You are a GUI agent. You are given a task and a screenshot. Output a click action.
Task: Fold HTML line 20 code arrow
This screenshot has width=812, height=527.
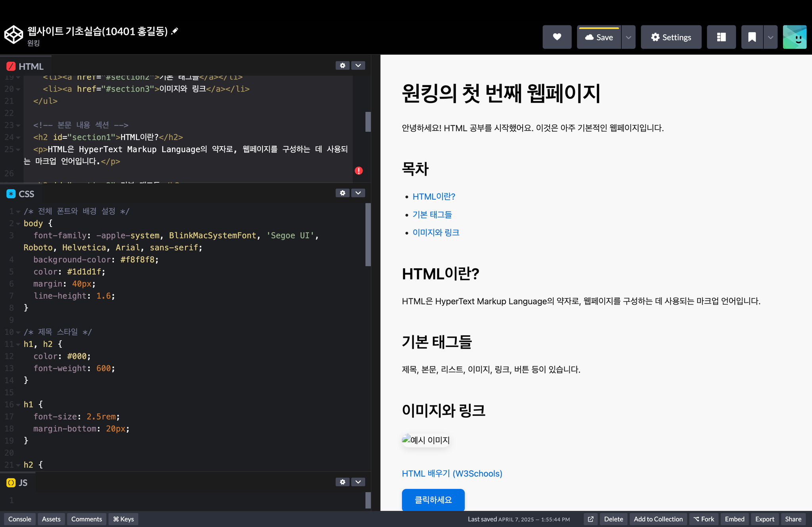(x=18, y=90)
